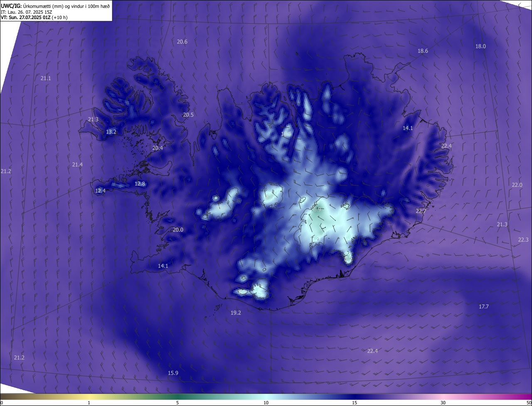Viewport: 532px width, 406px height.
Task: Click the 'UWC/IG:' heading label
Action: coord(12,6)
